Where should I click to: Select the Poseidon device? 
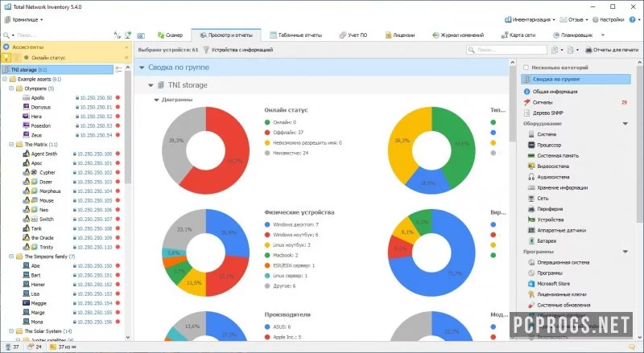41,125
